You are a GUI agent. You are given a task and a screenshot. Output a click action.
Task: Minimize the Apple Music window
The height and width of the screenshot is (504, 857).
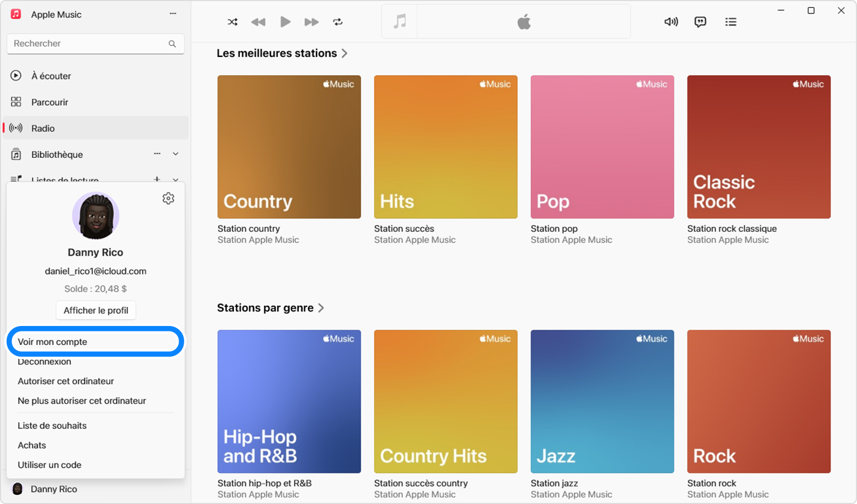pyautogui.click(x=782, y=10)
